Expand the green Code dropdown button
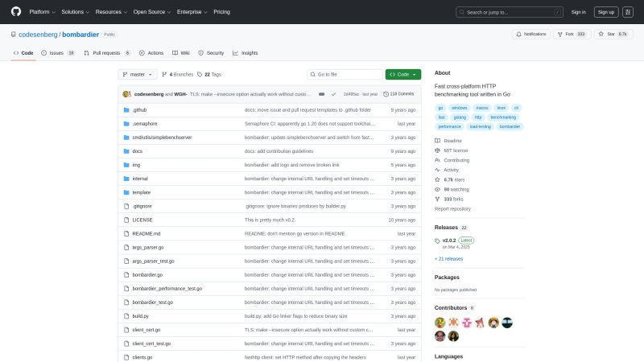Viewport: 644px width, 362px height. 402,74
